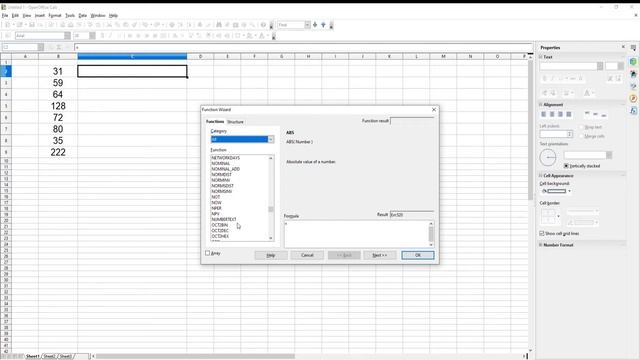Switch to the Structure tab
Viewport: 640px width, 360px height.
(235, 122)
